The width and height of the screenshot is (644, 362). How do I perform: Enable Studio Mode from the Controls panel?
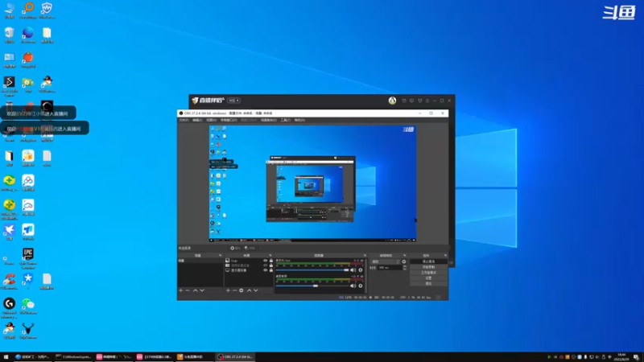428,273
